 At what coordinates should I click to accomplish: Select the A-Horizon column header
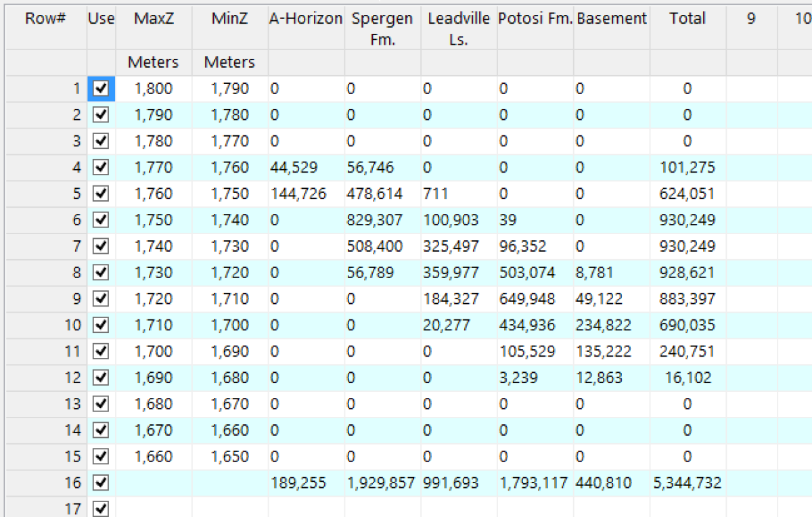[306, 19]
